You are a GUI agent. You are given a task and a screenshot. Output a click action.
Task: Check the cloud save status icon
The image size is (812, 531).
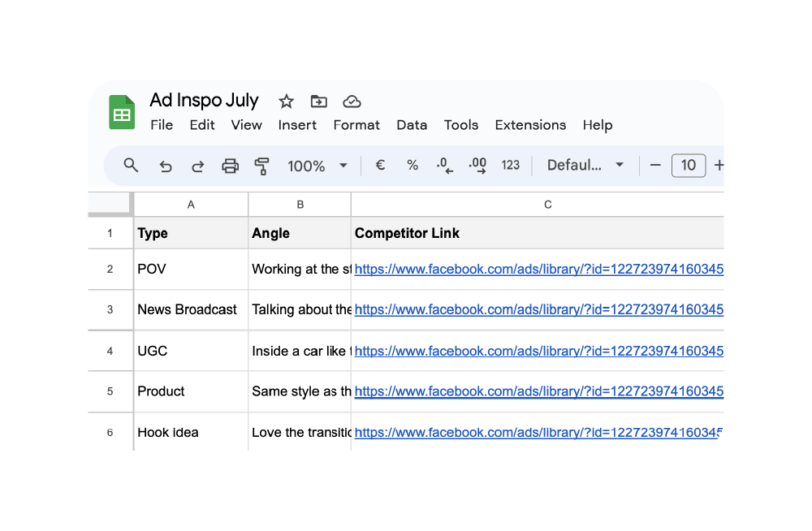[352, 101]
